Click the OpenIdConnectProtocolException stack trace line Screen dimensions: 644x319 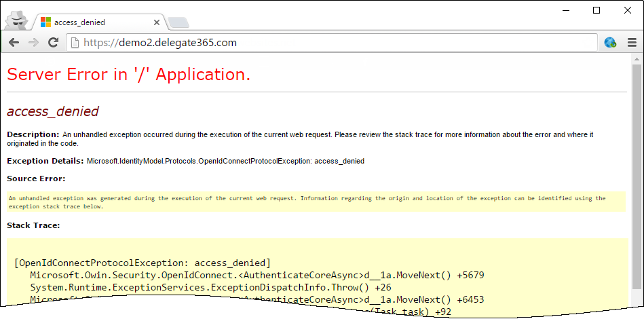click(x=143, y=263)
